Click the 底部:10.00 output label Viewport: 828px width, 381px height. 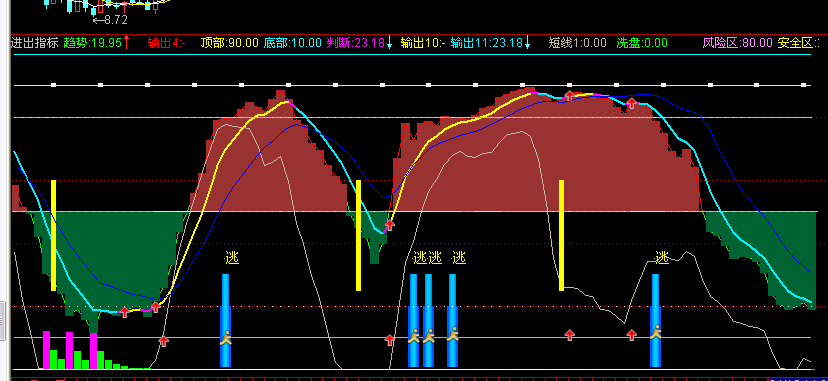293,43
